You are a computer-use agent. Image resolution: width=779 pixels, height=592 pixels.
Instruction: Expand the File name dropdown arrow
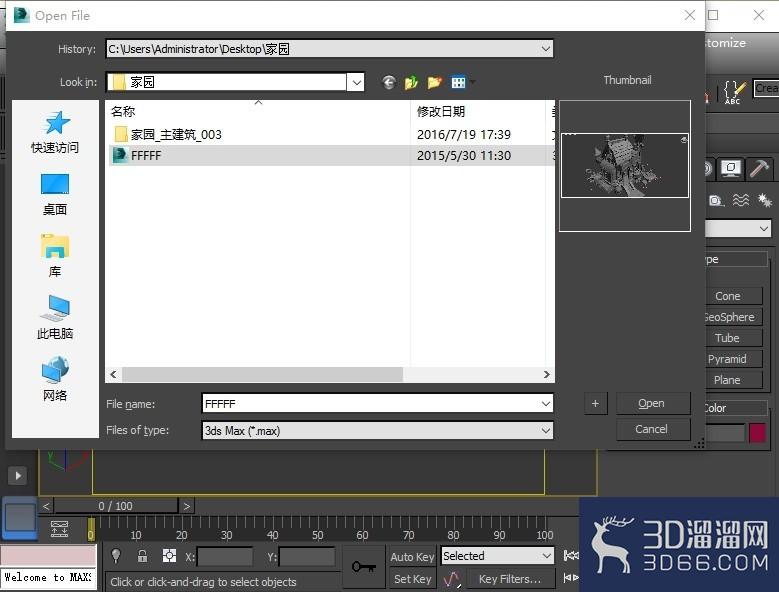545,404
